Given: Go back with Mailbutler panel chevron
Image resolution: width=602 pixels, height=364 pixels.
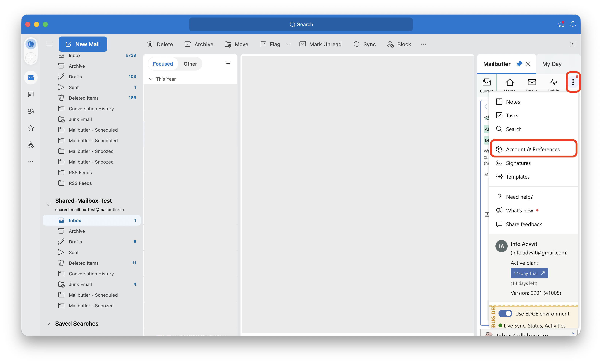Looking at the screenshot, I should (486, 106).
